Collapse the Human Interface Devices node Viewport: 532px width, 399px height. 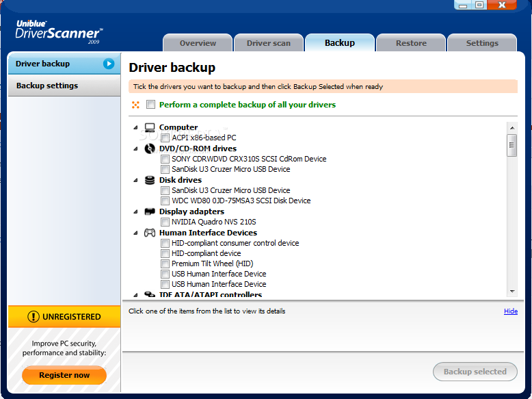(135, 233)
